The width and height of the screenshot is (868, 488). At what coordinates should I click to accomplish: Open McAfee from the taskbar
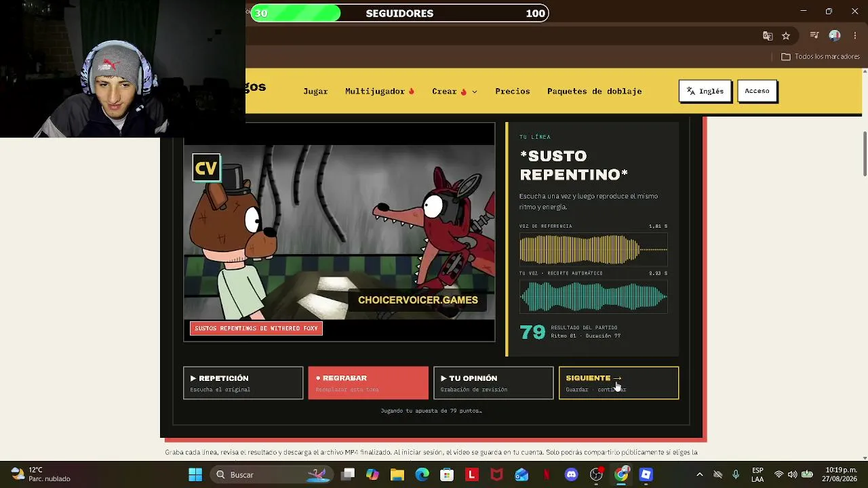click(x=496, y=474)
